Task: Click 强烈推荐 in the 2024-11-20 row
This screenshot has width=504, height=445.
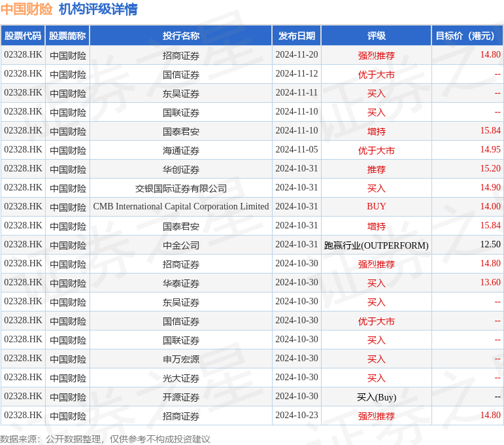Action: point(377,56)
